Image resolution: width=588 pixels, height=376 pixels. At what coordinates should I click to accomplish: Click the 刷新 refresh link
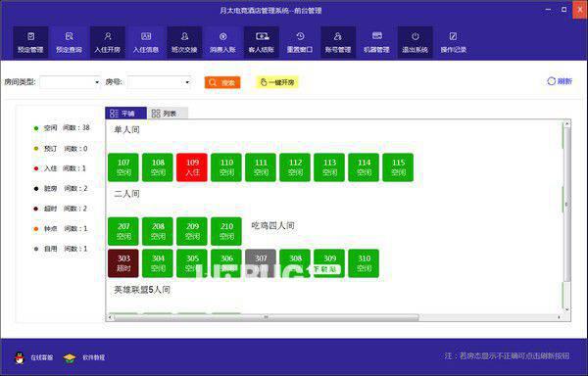[560, 81]
